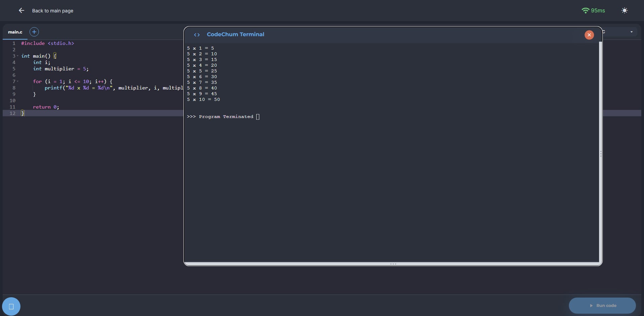Image resolution: width=644 pixels, height=316 pixels.
Task: Click the wifi latency indicator icon
Action: [585, 11]
